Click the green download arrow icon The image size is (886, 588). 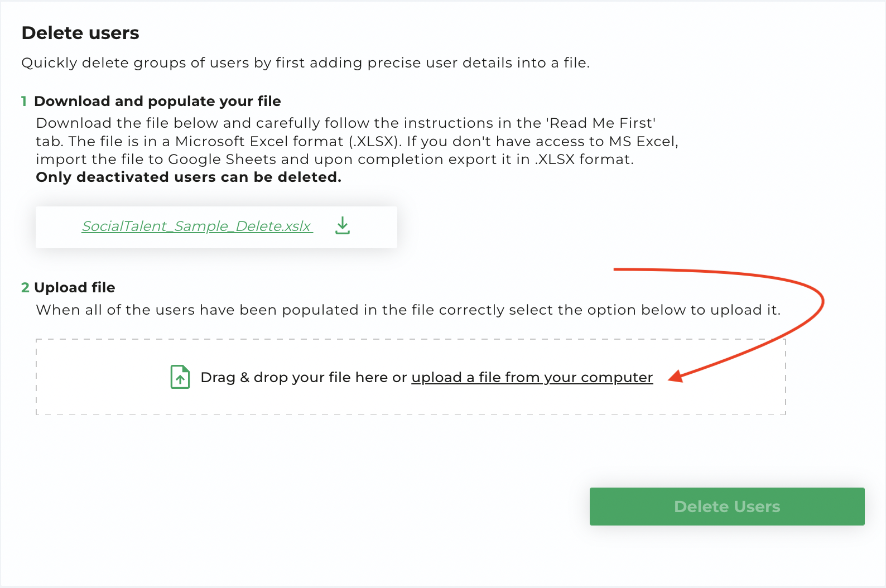pos(343,226)
